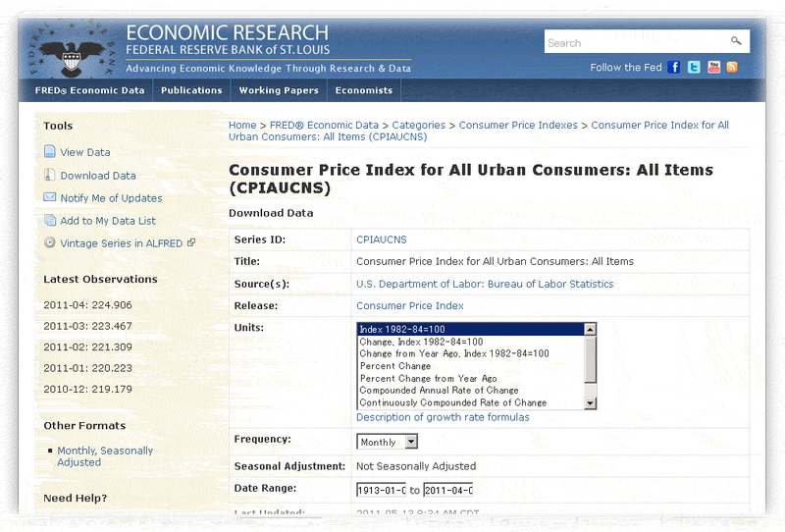785x532 pixels.
Task: Click the Economic Research site title
Action: 228,33
